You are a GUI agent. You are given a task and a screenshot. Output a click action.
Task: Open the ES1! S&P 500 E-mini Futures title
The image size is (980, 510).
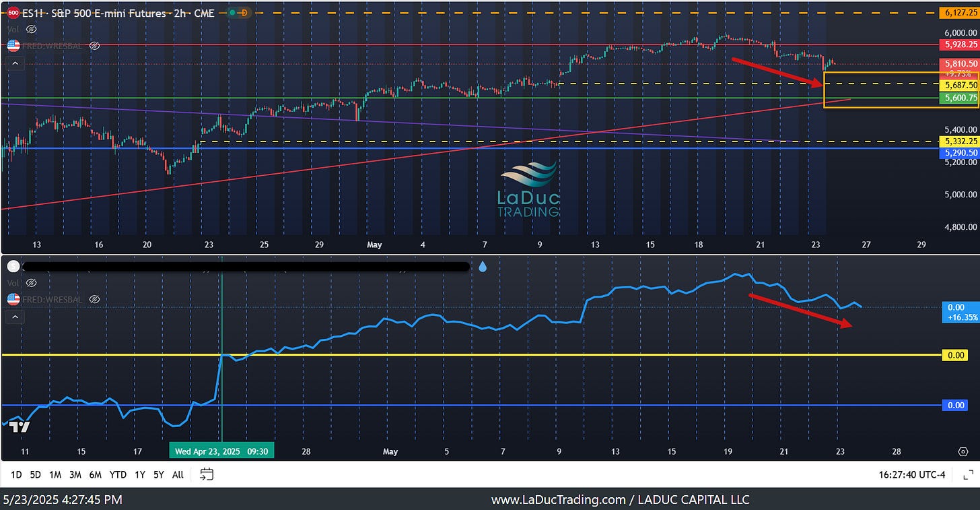118,13
